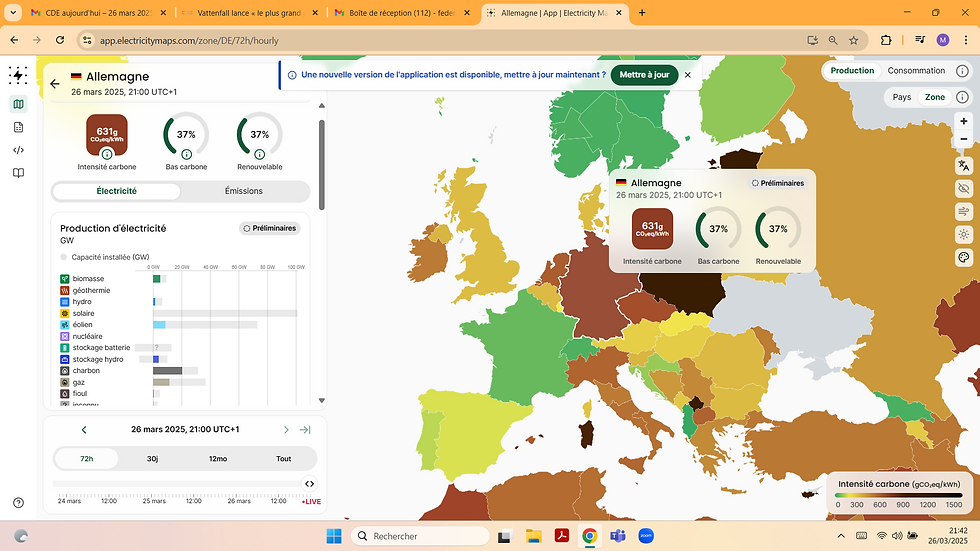Click the taskbar Rechercher search box
The height and width of the screenshot is (551, 980).
[421, 536]
